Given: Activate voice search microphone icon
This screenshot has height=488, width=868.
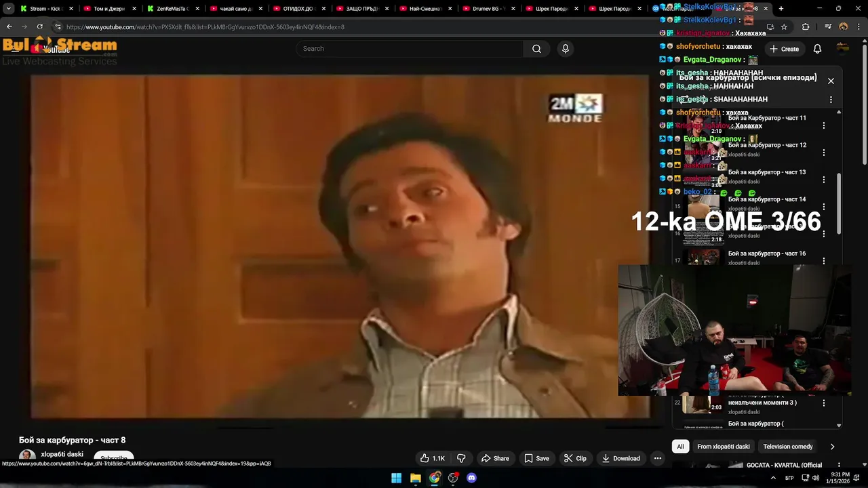Looking at the screenshot, I should [x=565, y=49].
